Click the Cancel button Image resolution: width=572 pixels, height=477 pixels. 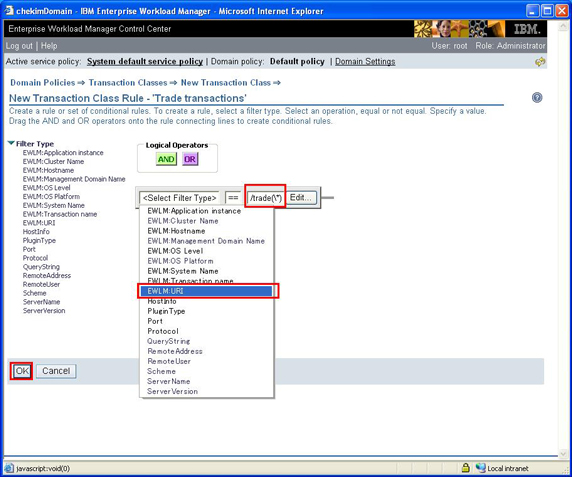56,371
